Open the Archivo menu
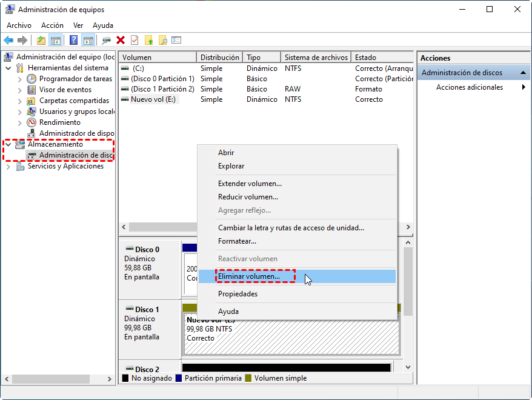Viewport: 532px width, 400px height. pos(19,25)
